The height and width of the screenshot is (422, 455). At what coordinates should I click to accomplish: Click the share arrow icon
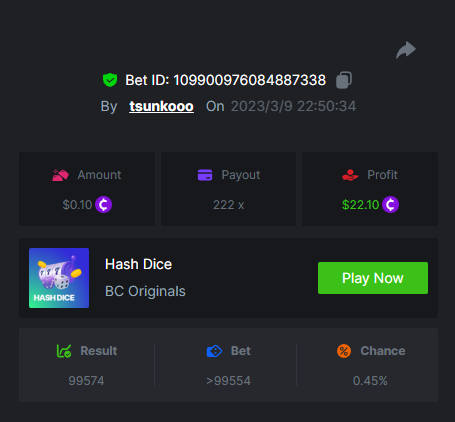[x=406, y=50]
